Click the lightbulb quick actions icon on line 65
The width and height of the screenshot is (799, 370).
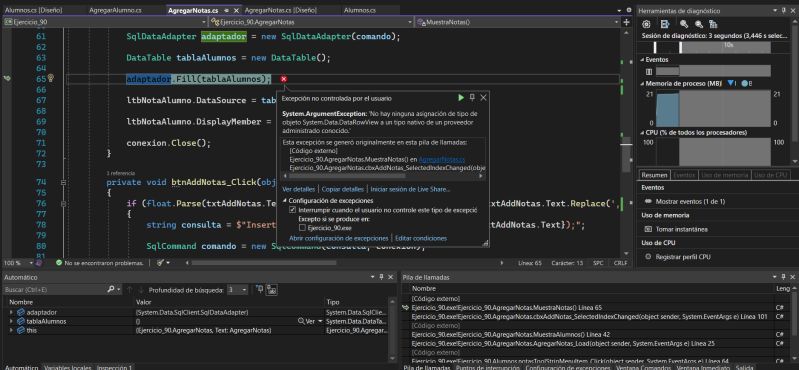click(x=50, y=78)
